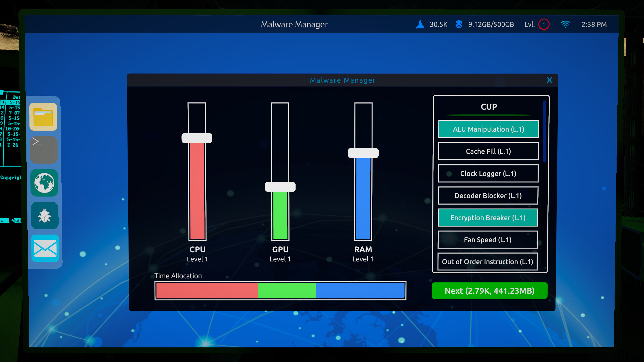Choose Decoder Blocker (L.1) module
The width and height of the screenshot is (644, 362).
click(488, 195)
